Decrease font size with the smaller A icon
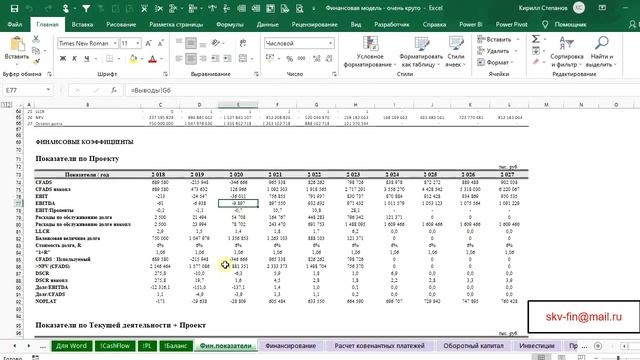Image resolution: width=640 pixels, height=360 pixels. (160, 43)
